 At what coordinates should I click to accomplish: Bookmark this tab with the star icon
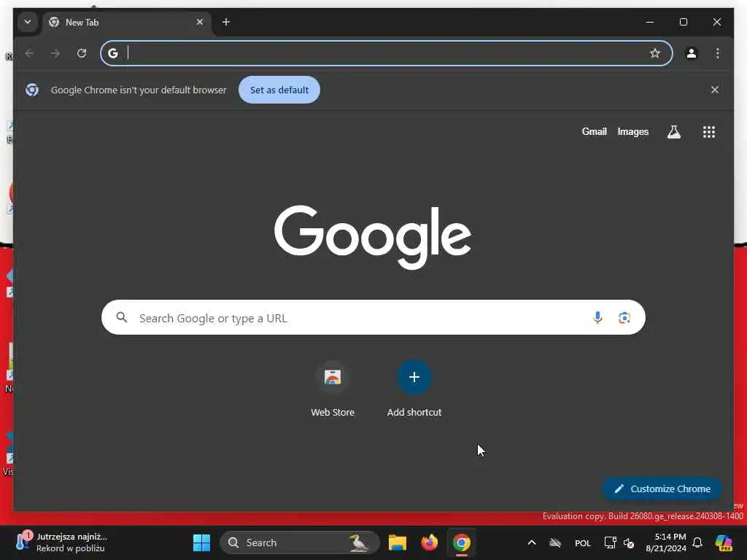(655, 53)
